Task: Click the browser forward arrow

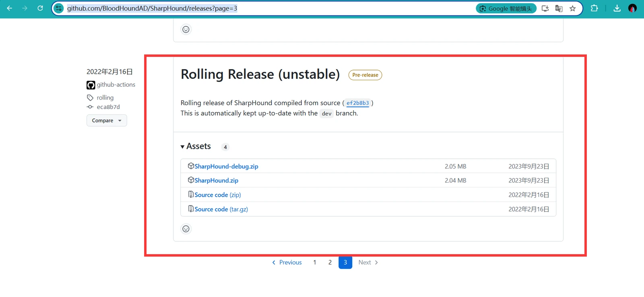Action: [25, 8]
